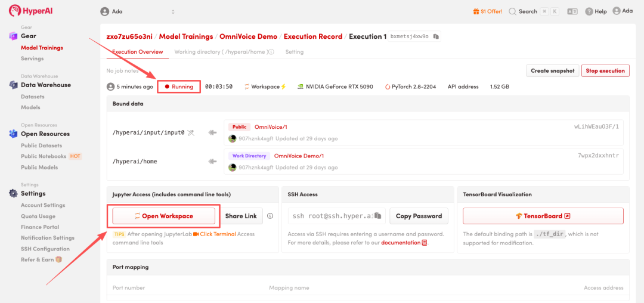
Task: Click the Execution Record breadcrumb link
Action: pos(313,36)
